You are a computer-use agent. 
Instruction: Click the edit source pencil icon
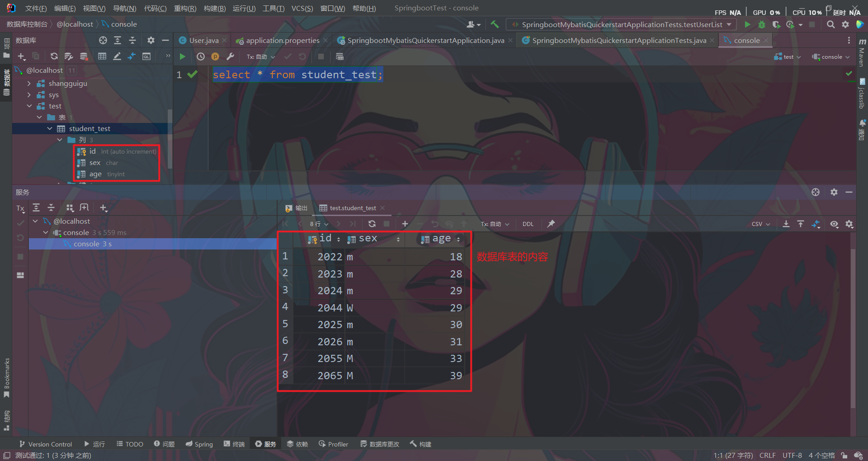[117, 56]
